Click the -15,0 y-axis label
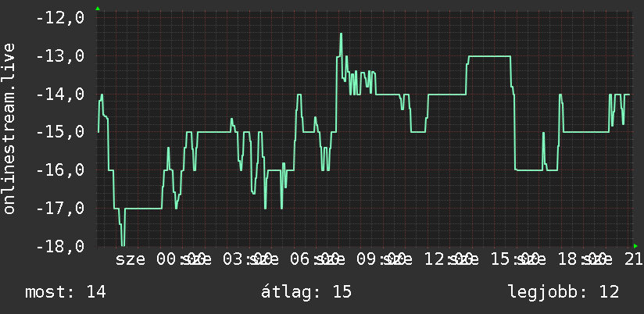 coord(60,132)
